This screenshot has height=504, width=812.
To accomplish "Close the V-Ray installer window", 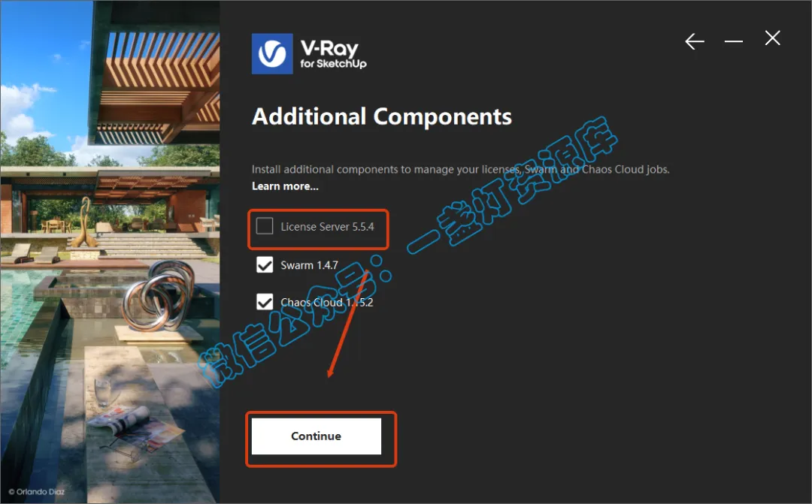I will pyautogui.click(x=772, y=38).
